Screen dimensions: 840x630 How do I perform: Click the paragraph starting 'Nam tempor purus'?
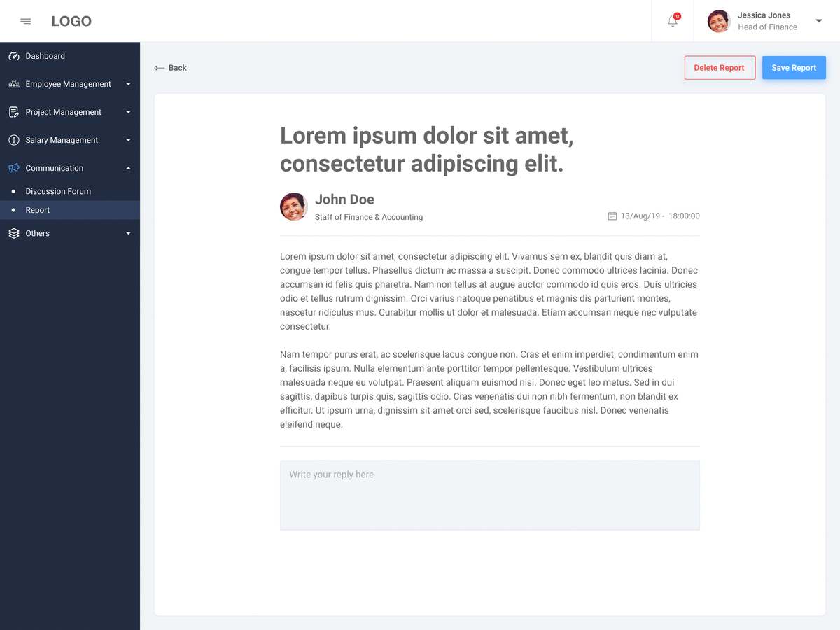[x=489, y=389]
